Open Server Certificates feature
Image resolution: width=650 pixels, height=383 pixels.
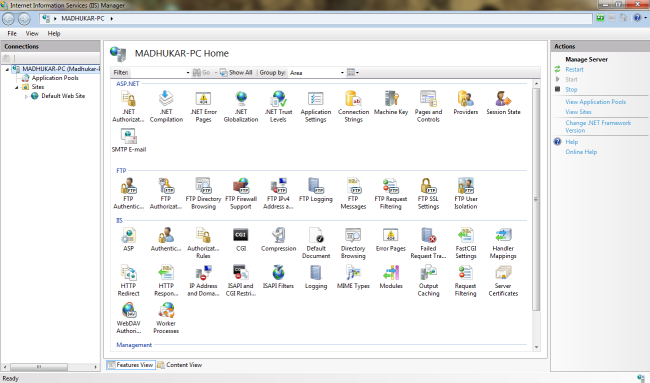click(503, 280)
